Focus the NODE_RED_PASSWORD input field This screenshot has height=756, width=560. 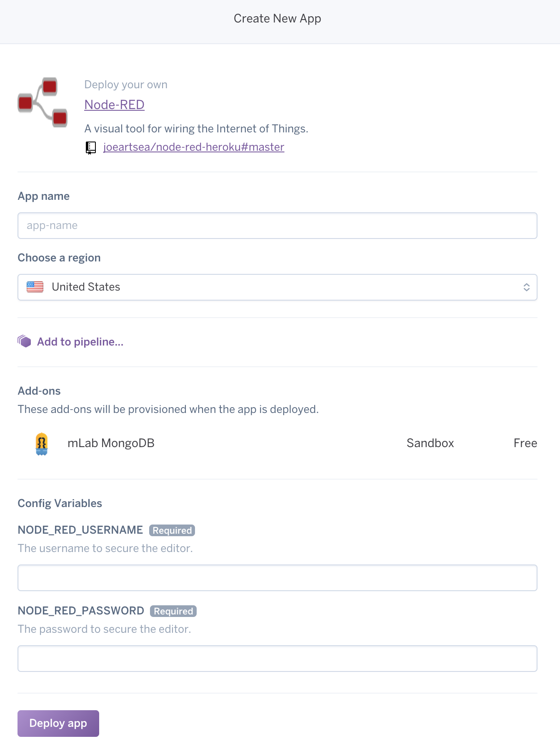[x=277, y=659]
